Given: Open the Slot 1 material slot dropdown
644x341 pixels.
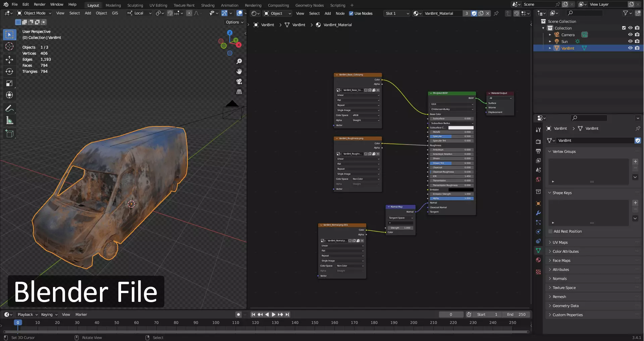Looking at the screenshot, I should point(397,13).
